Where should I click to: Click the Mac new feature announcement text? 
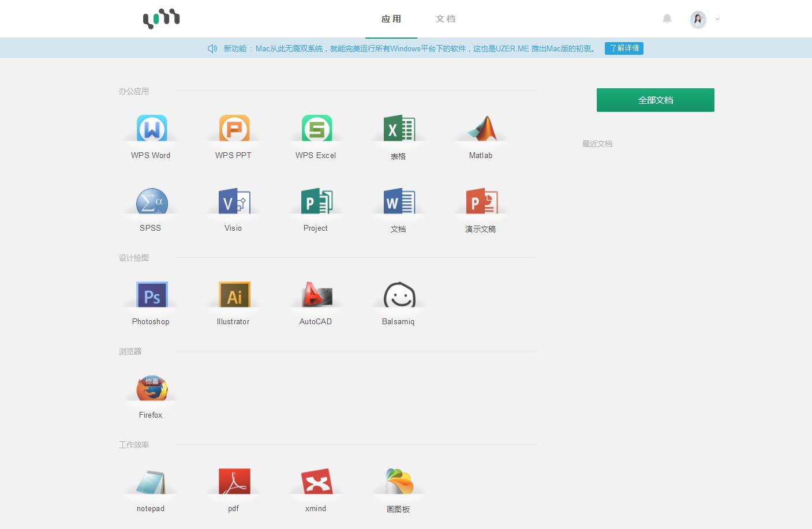click(411, 48)
